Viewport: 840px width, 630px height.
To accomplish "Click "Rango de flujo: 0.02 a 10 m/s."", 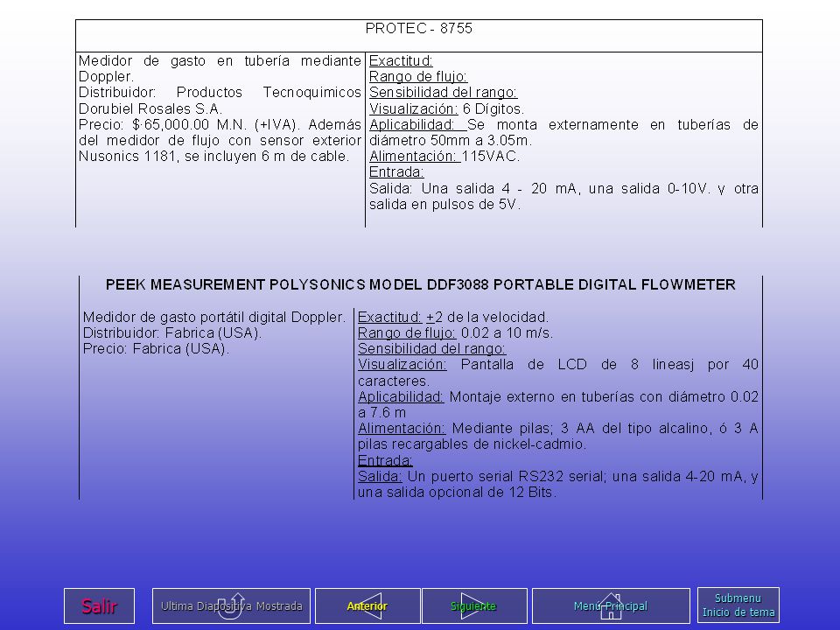I will pos(455,332).
